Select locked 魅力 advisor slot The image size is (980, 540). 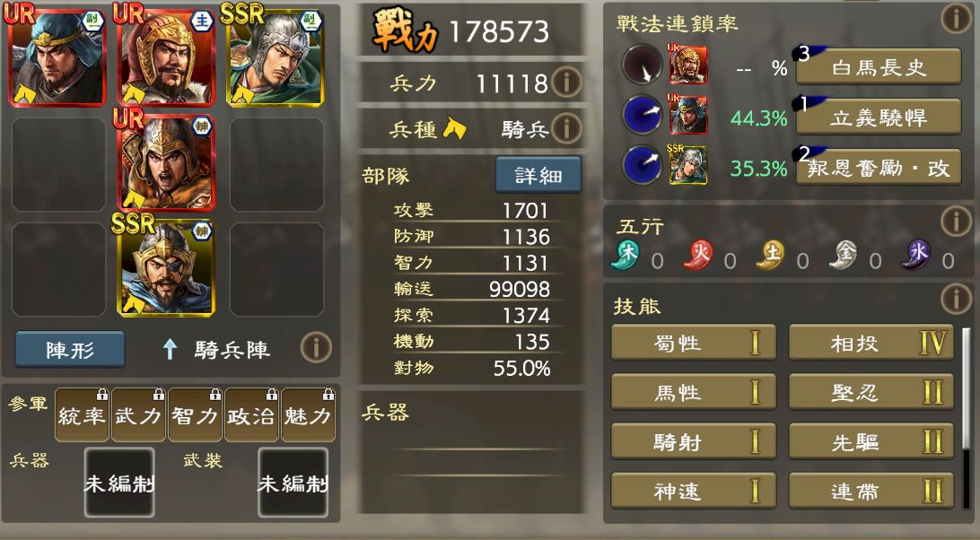[308, 415]
